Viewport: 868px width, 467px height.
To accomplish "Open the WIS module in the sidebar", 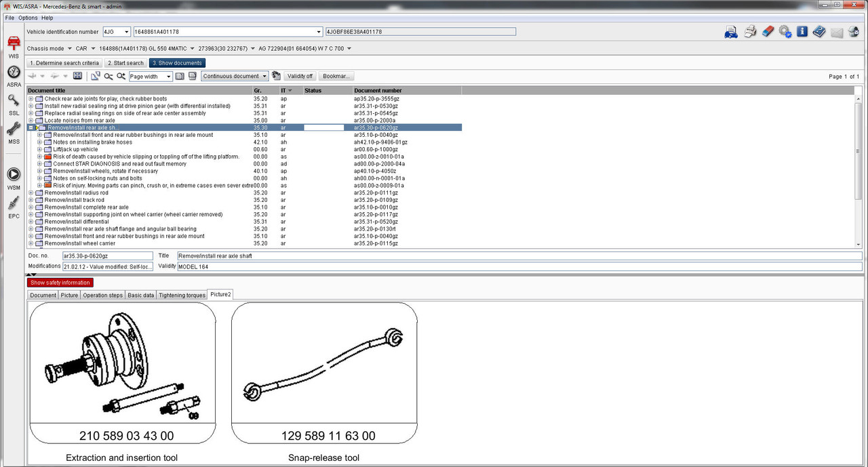I will (14, 46).
